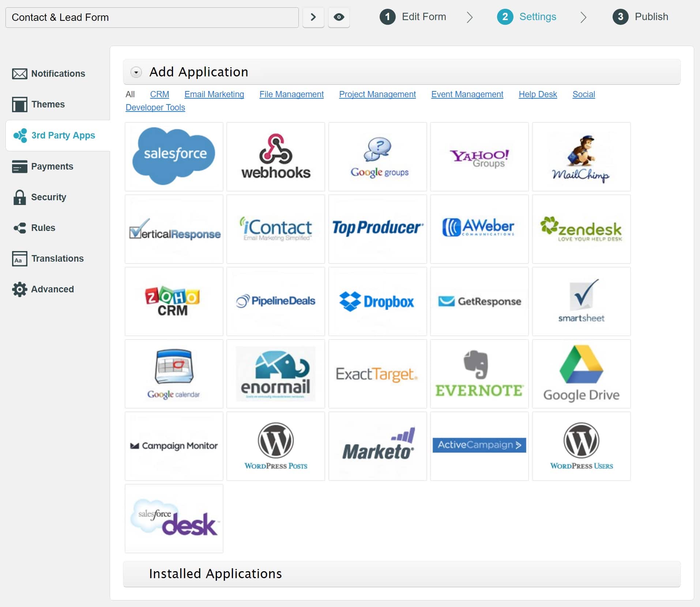Open the form selector arrow button

(313, 17)
